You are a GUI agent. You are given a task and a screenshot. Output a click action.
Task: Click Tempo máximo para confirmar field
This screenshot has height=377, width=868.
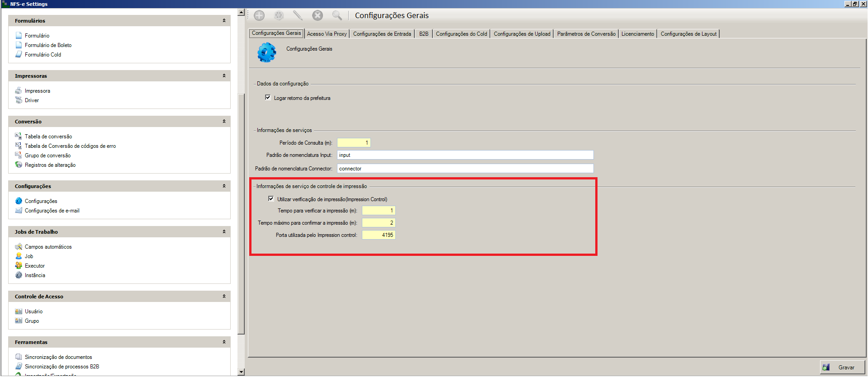(379, 222)
